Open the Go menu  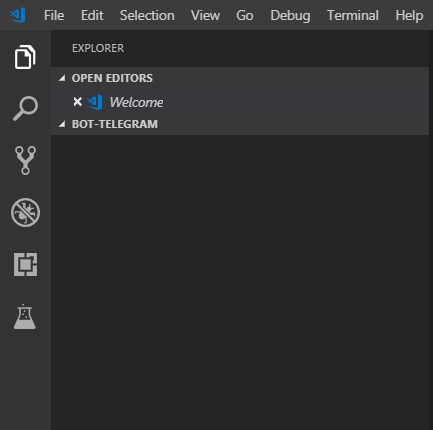pos(245,15)
